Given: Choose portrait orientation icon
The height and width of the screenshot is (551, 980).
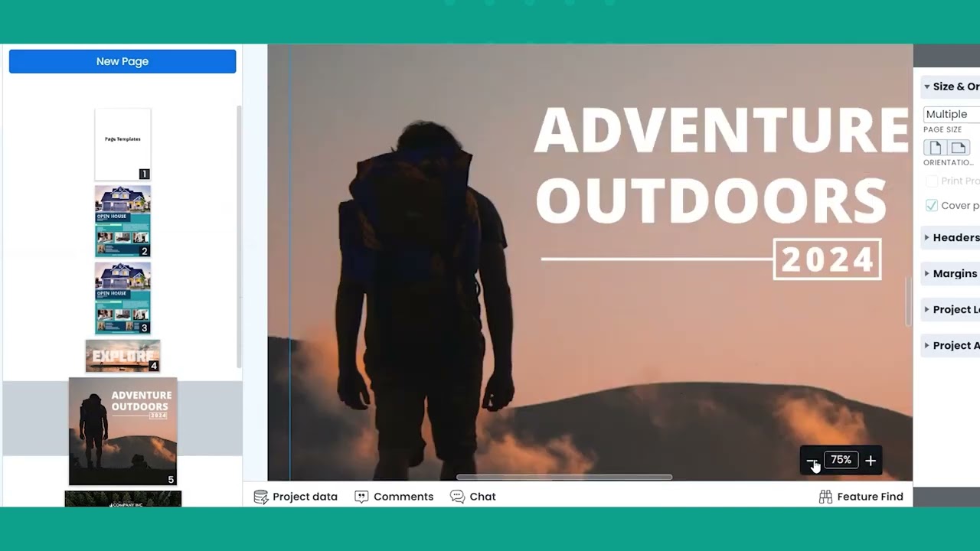Looking at the screenshot, I should click(x=935, y=148).
